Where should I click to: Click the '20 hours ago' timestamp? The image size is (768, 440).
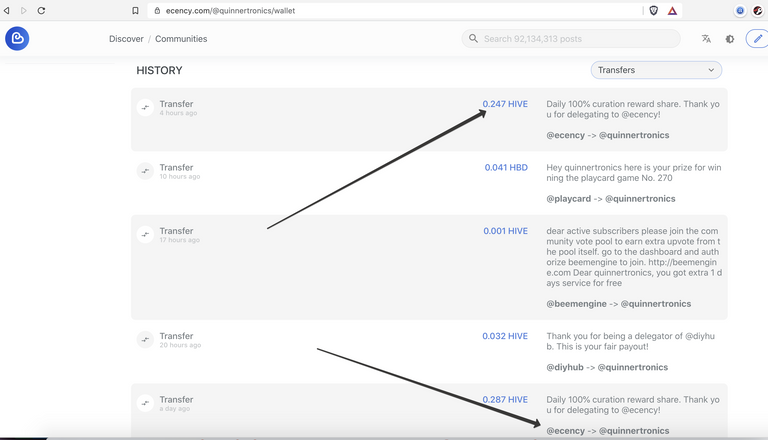180,345
